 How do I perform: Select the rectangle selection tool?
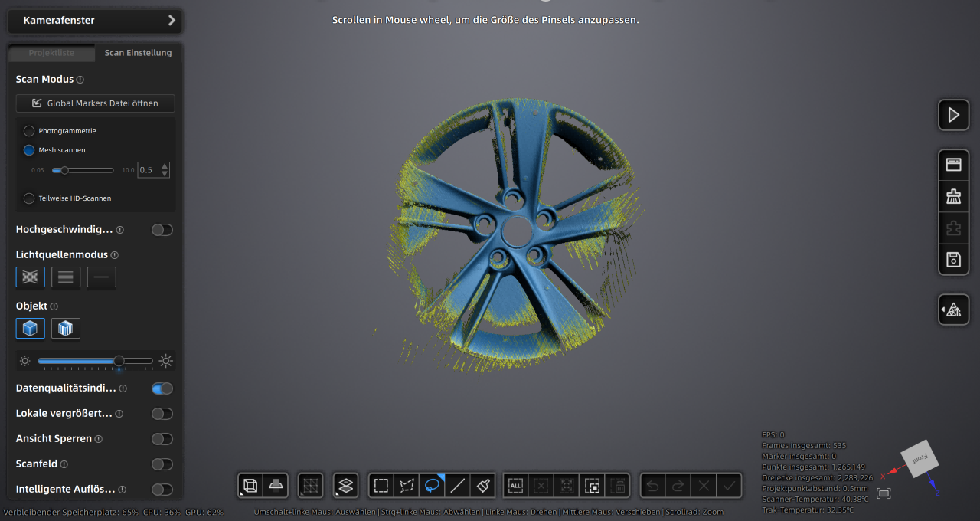click(x=381, y=485)
